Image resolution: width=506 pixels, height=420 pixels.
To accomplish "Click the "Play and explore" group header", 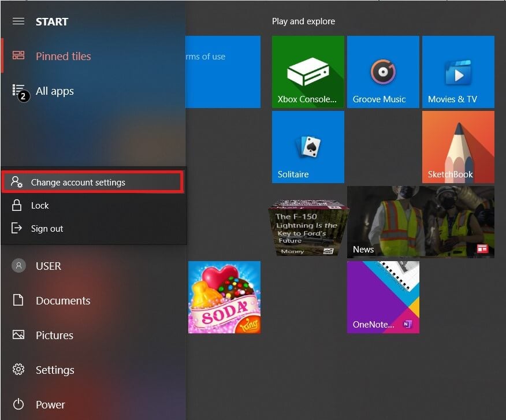I will click(303, 21).
